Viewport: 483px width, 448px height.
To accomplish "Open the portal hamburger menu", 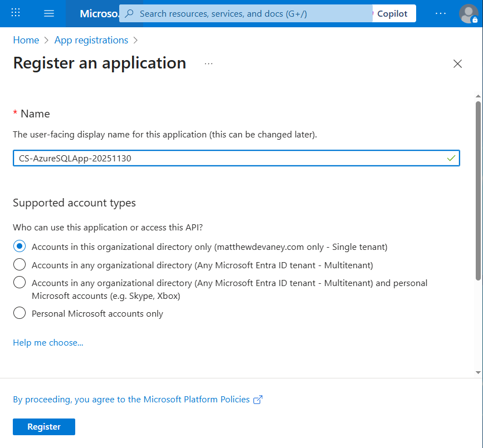I will click(x=49, y=13).
